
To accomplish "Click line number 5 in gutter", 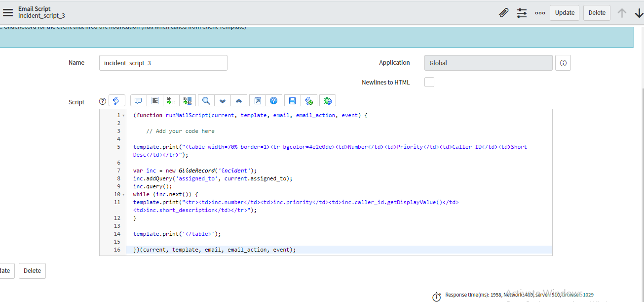I will click(x=118, y=147).
